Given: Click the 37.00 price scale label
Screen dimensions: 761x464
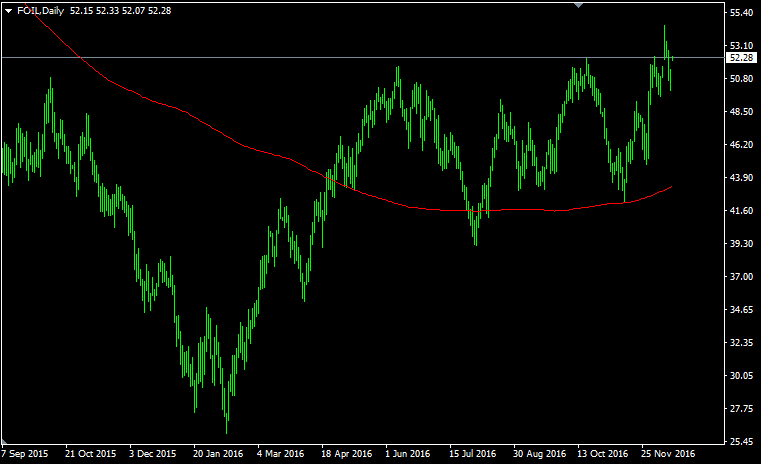Looking at the screenshot, I should tap(741, 277).
